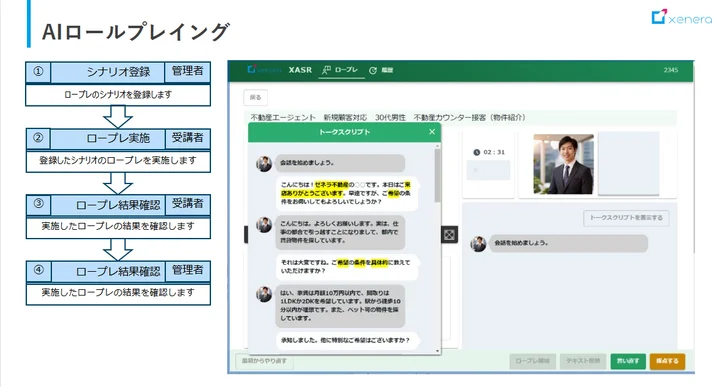Click avatar beside こんにちは。よろしくお願いします message
This screenshot has width=720, height=387.
click(x=264, y=224)
